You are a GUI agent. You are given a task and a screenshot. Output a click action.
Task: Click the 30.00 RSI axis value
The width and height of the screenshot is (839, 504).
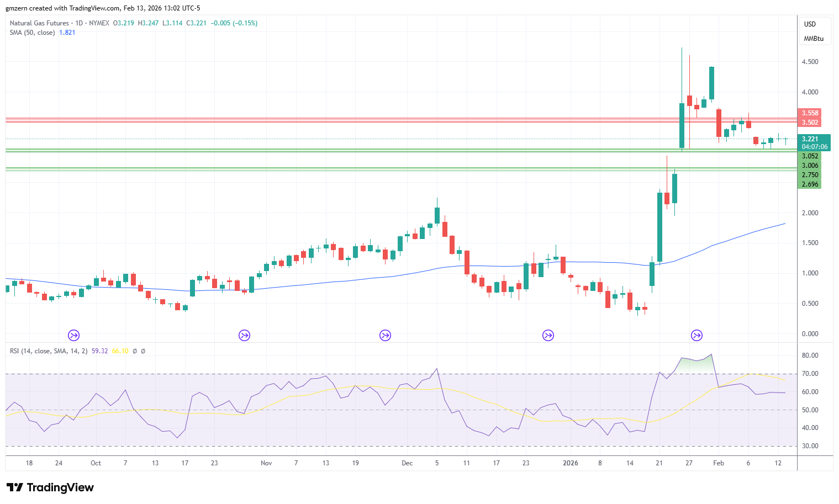click(x=810, y=446)
